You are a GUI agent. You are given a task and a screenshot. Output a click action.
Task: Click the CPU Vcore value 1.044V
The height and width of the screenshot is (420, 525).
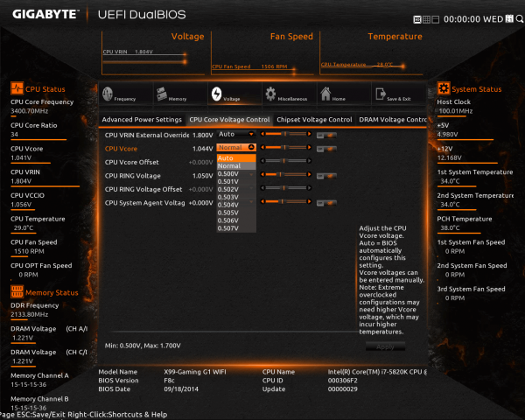[203, 149]
